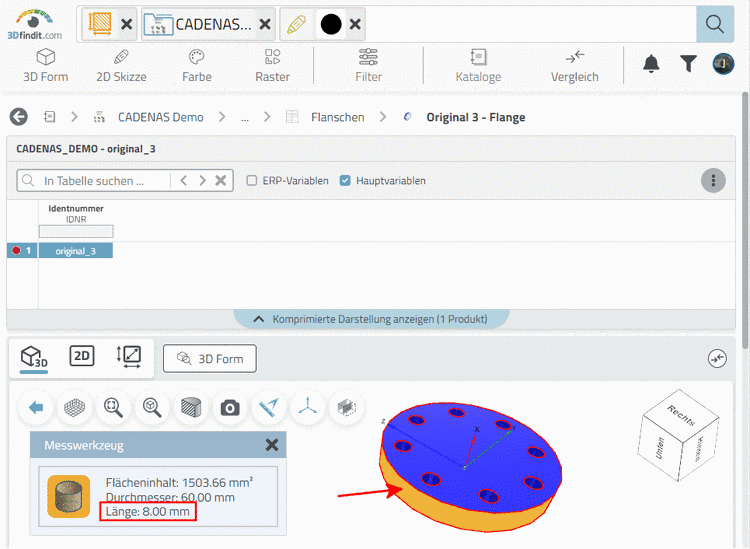Toggle the coordinate axes icon
750x549 pixels.
click(308, 408)
